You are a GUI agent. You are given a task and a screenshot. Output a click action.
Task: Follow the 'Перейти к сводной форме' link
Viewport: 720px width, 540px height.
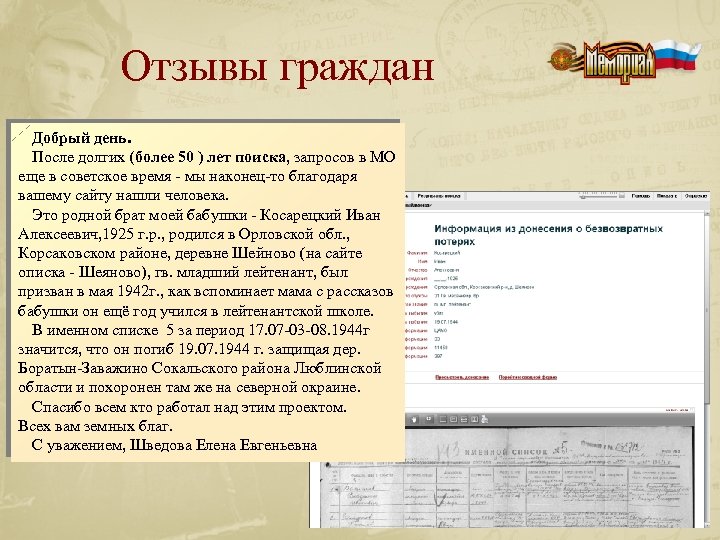coord(528,377)
